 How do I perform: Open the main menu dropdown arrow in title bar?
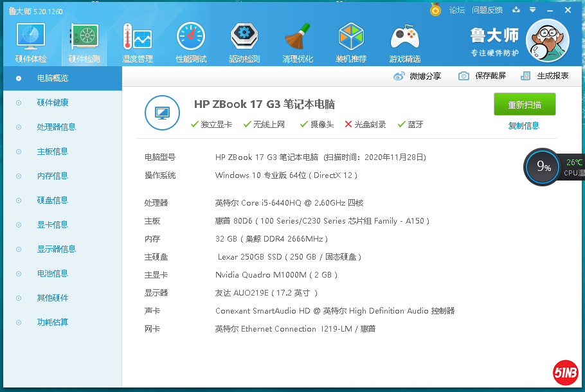(532, 10)
